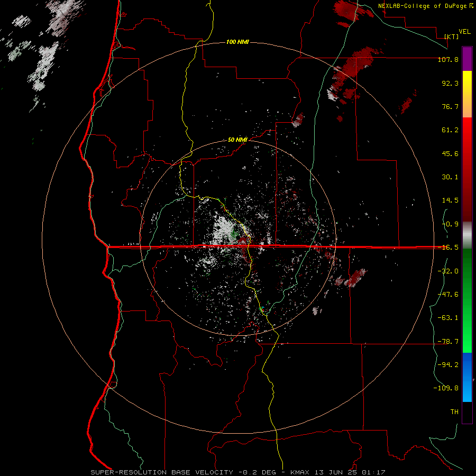The width and height of the screenshot is (476, 476).
Task: Select the 61.2 velocity scale value
Action: coord(450,130)
